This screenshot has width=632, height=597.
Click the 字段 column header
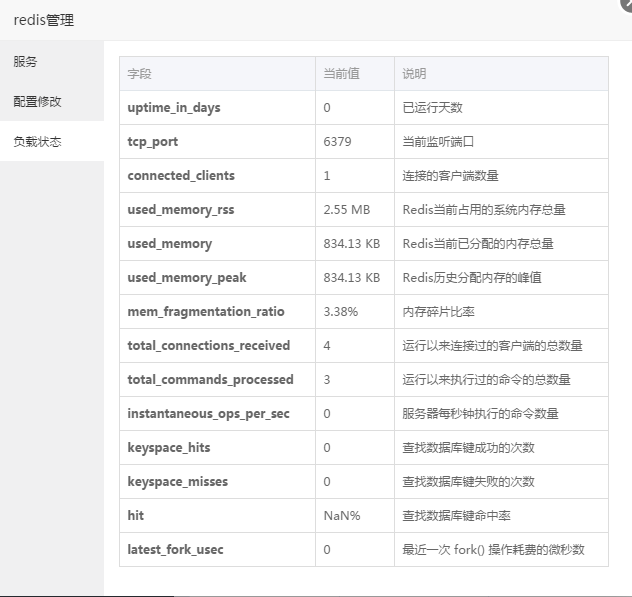pos(139,74)
